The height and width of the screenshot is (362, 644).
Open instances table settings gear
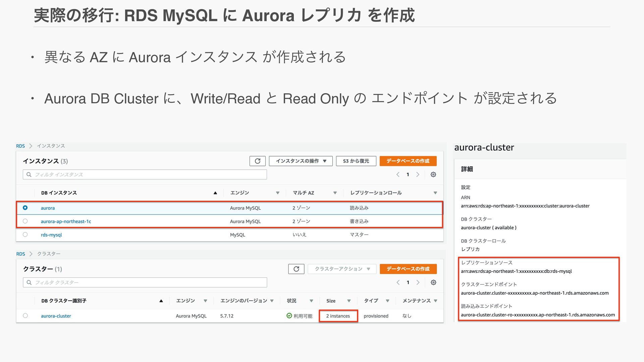point(433,174)
